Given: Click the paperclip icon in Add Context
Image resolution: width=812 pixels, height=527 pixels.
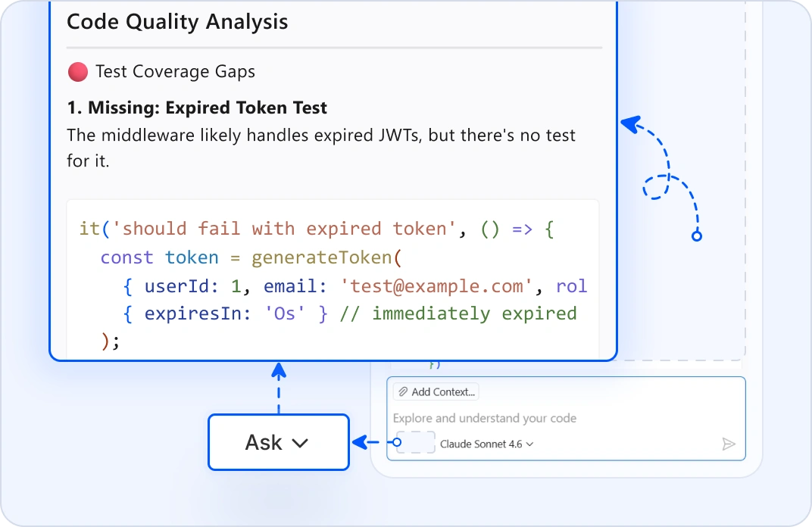Looking at the screenshot, I should pos(403,392).
